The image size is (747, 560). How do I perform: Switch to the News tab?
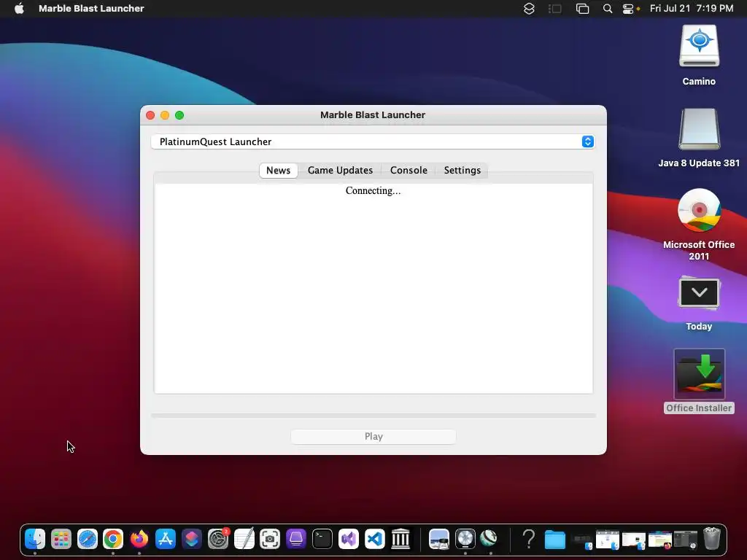[x=278, y=170]
